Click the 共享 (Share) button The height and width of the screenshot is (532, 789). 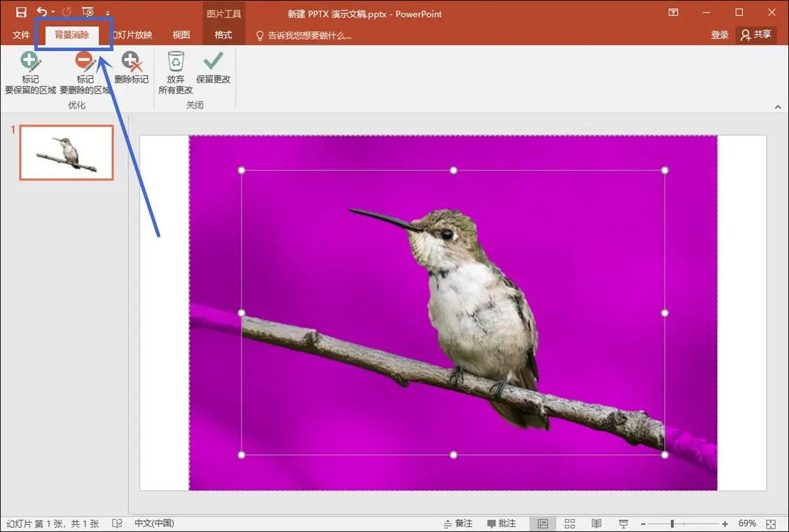point(756,35)
